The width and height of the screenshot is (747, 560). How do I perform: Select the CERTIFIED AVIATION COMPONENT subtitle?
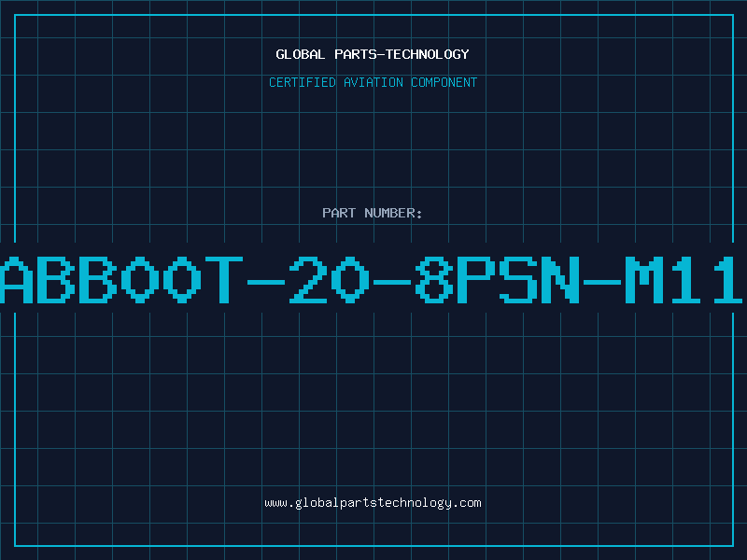tap(373, 82)
